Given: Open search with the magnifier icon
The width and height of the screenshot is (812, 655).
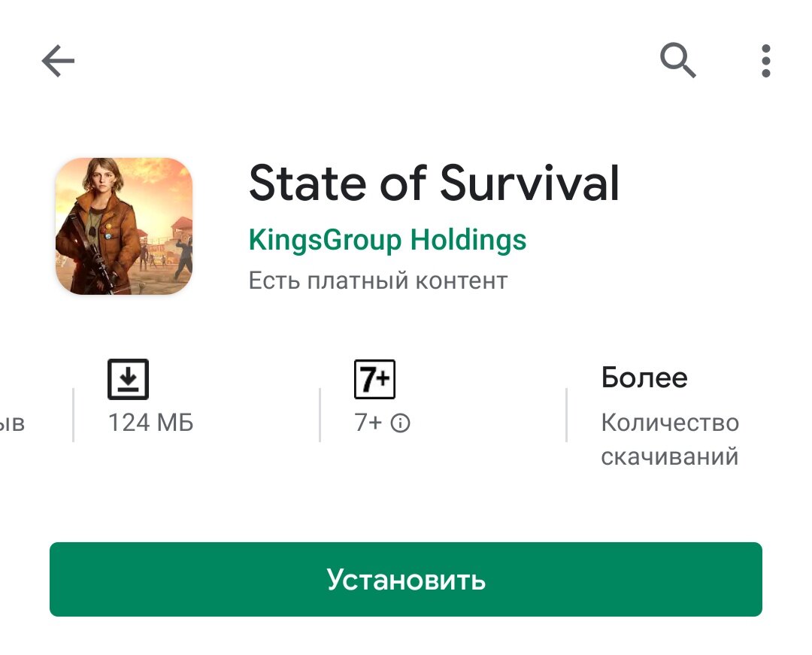Looking at the screenshot, I should pyautogui.click(x=677, y=61).
